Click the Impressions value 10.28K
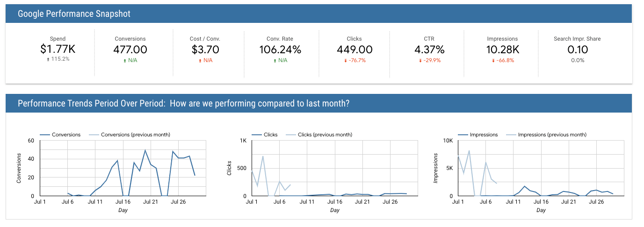The width and height of the screenshot is (644, 227). (503, 49)
